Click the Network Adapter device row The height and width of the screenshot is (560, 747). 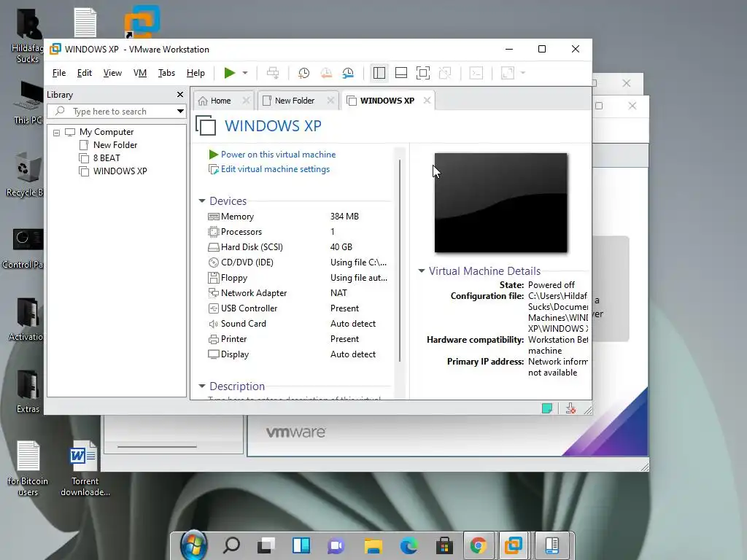[x=298, y=293]
